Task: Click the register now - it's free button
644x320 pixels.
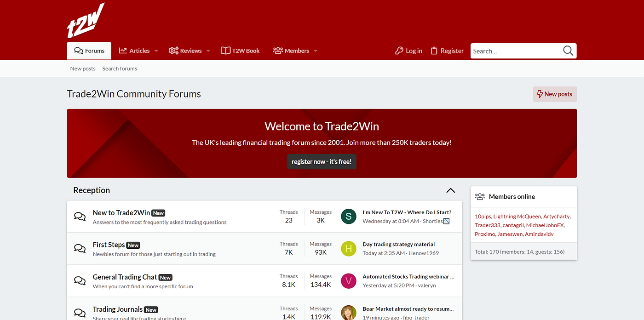Action: tap(322, 162)
